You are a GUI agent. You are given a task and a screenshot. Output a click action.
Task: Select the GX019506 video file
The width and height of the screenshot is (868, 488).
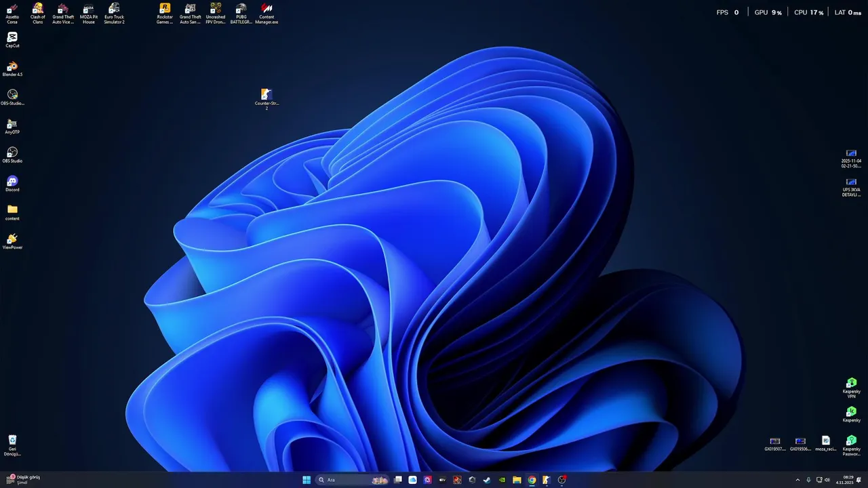point(800,444)
